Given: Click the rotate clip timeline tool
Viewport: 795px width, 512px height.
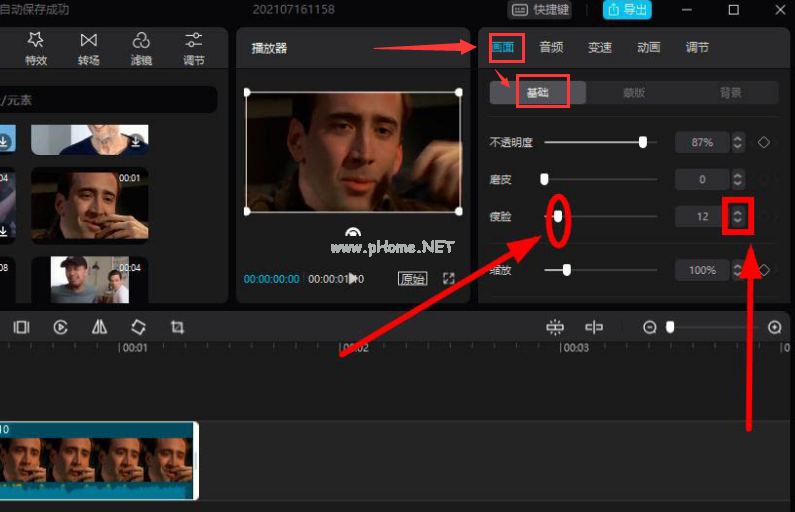Looking at the screenshot, I should click(x=138, y=327).
